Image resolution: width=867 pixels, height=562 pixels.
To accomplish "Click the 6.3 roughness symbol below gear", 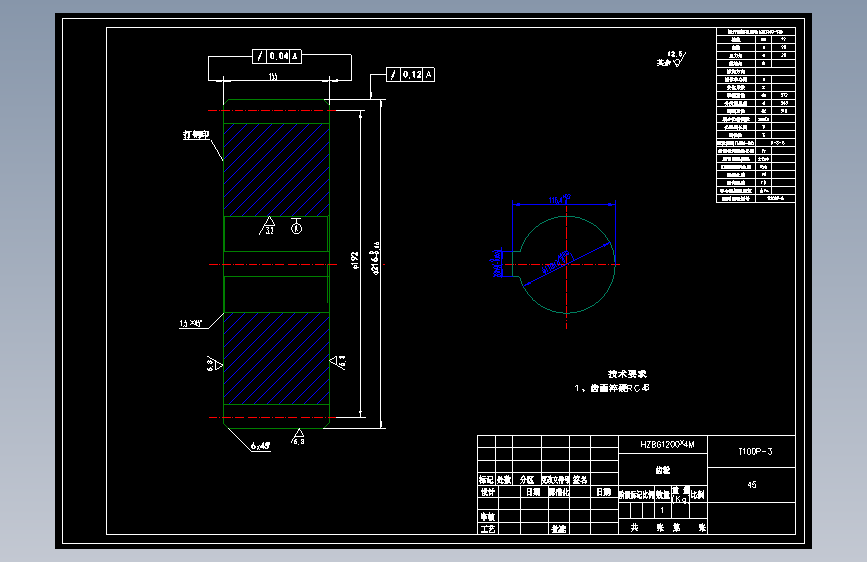I will (x=298, y=436).
